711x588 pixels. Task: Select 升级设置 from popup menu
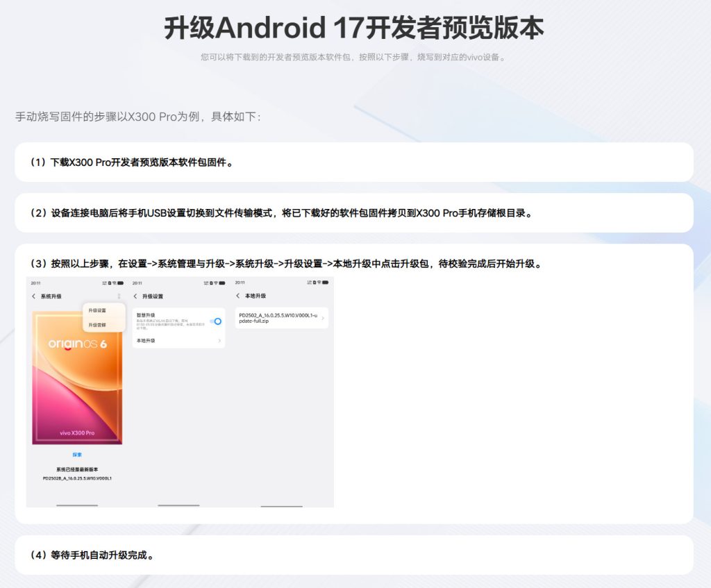pyautogui.click(x=97, y=310)
